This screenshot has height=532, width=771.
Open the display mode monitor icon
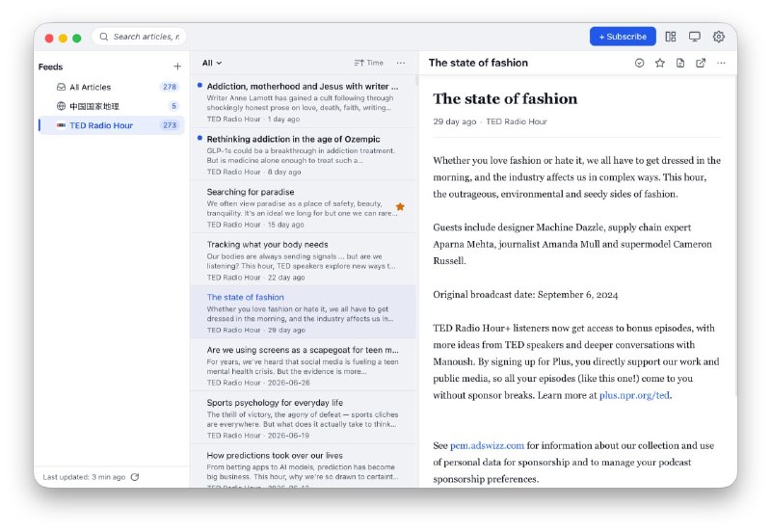694,37
